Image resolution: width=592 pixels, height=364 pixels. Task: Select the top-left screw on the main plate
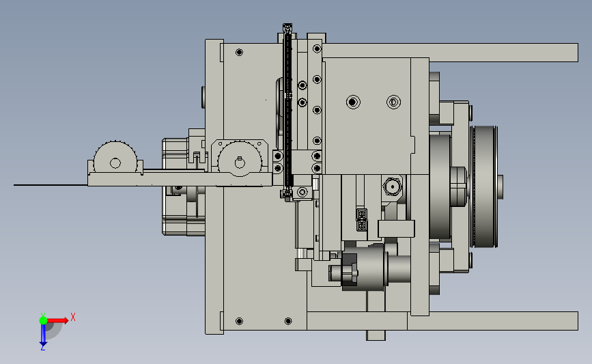click(239, 52)
